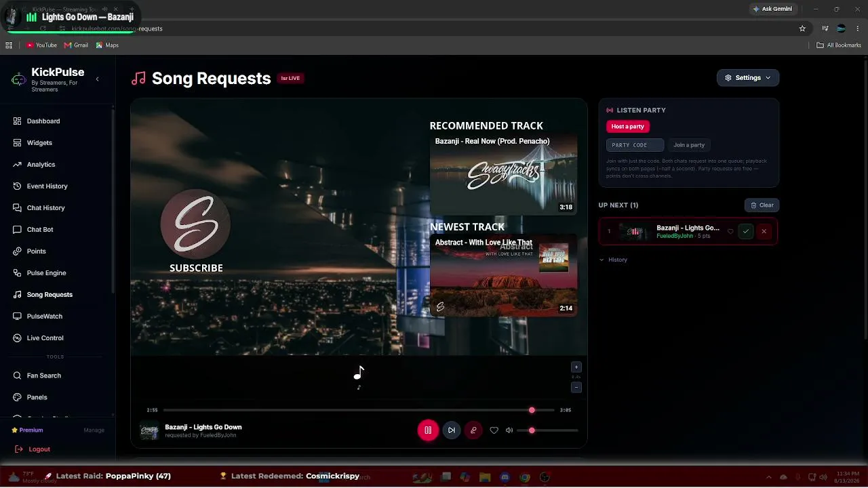Click the Party Code input field

(635, 145)
